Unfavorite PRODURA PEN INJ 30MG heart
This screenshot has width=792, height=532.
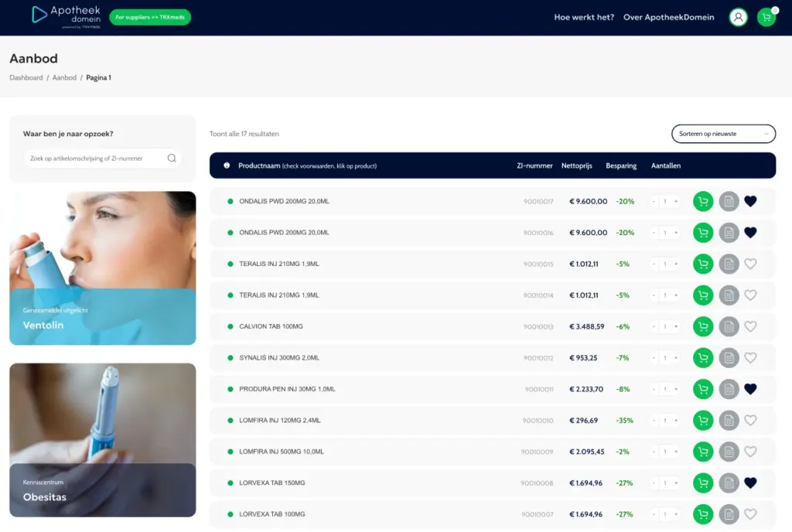coord(750,389)
